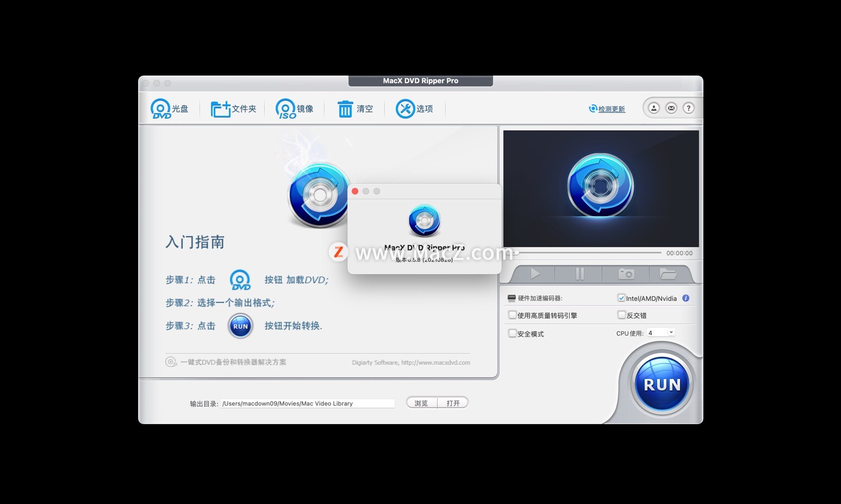Screen dimensions: 841x504
Task: Click the large disc logo in preview area
Action: click(x=600, y=186)
